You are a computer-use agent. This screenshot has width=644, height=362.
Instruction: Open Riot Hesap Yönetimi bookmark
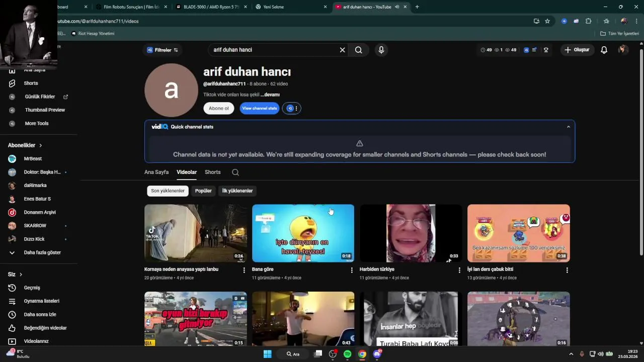click(93, 34)
